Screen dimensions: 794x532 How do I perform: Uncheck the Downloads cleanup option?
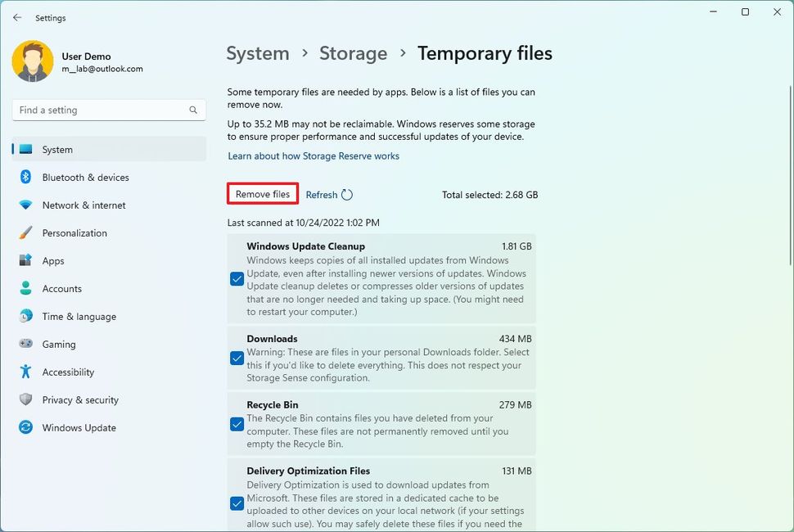237,358
